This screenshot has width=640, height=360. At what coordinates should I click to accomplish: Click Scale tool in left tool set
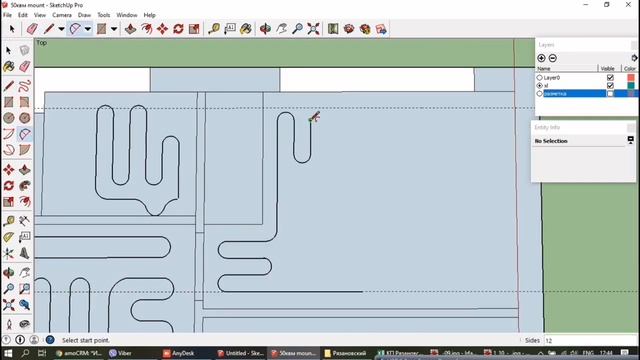9,202
